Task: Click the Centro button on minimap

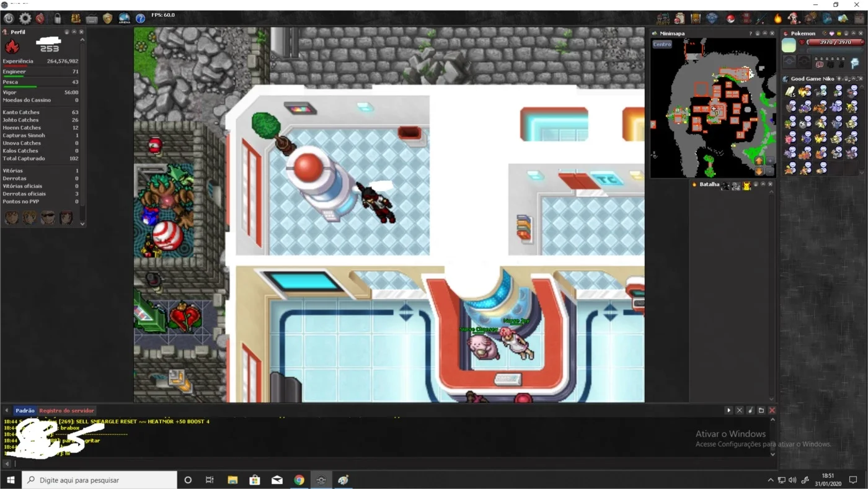Action: 662,44
